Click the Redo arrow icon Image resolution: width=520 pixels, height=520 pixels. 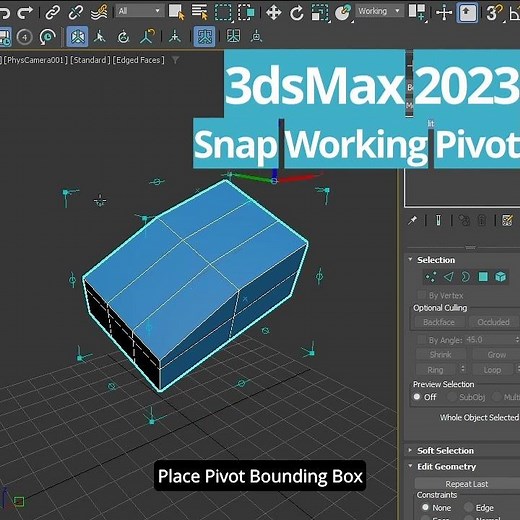click(x=25, y=13)
